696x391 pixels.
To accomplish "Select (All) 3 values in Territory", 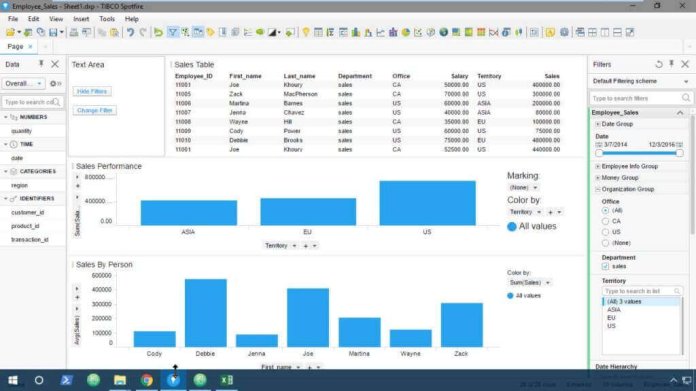I will pos(641,302).
